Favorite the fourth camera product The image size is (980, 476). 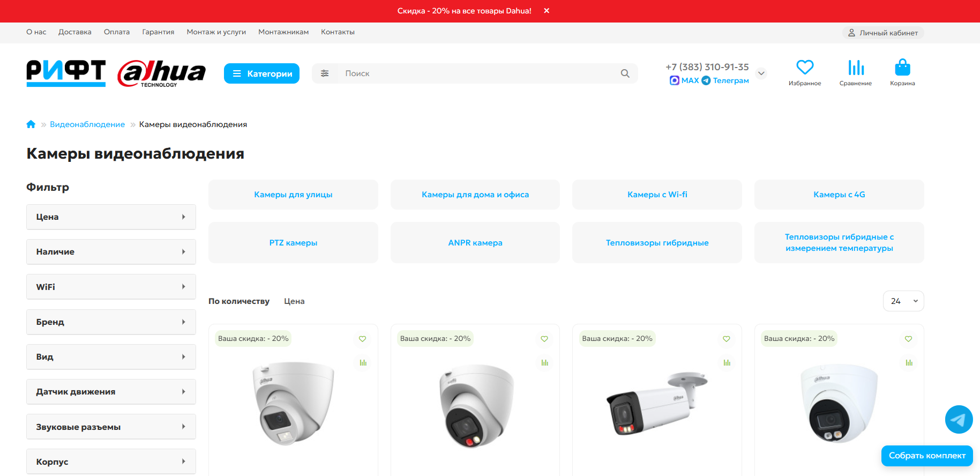click(908, 339)
